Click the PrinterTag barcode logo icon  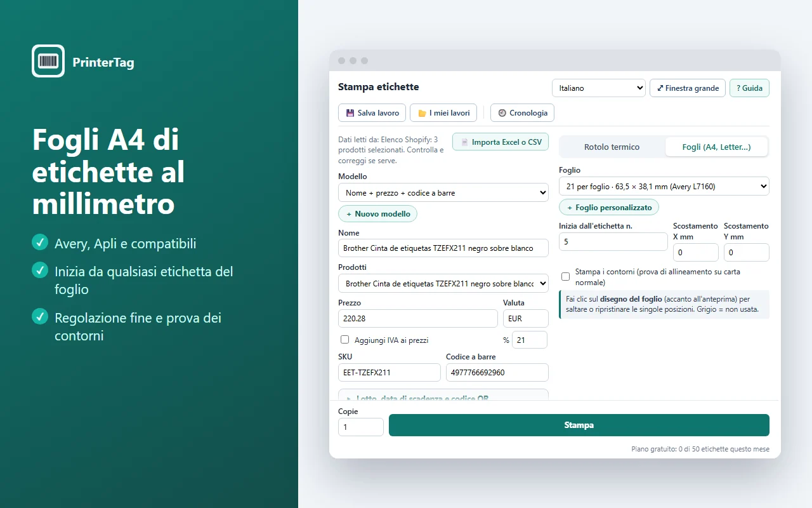click(48, 61)
